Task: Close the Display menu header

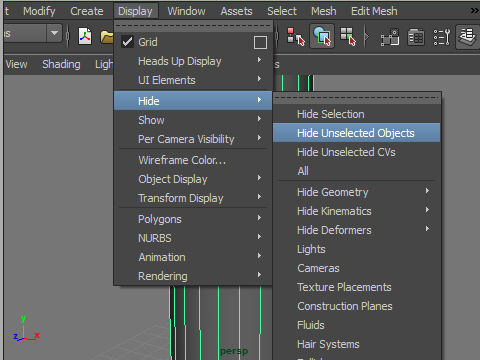Action: coord(135,11)
